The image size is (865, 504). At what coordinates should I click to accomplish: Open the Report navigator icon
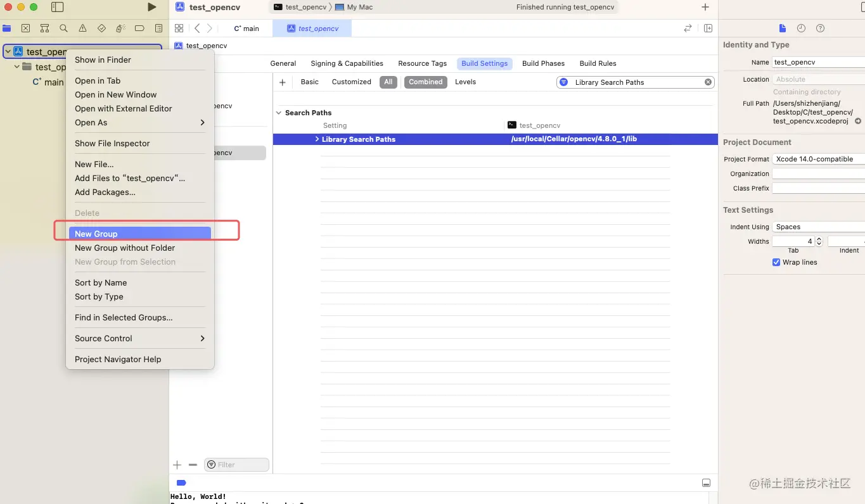[158, 28]
